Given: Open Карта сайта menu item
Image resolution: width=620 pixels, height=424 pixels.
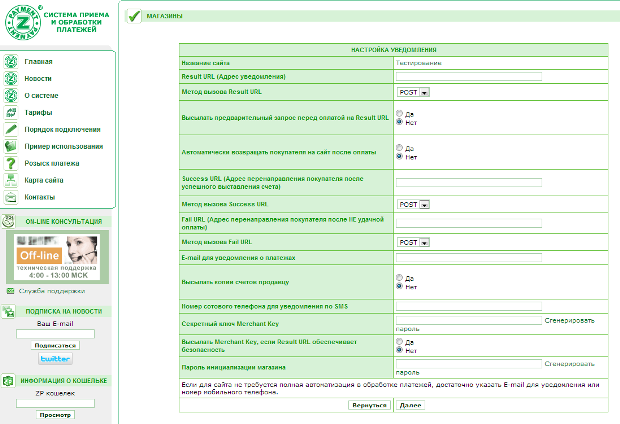Looking at the screenshot, I should click(45, 180).
